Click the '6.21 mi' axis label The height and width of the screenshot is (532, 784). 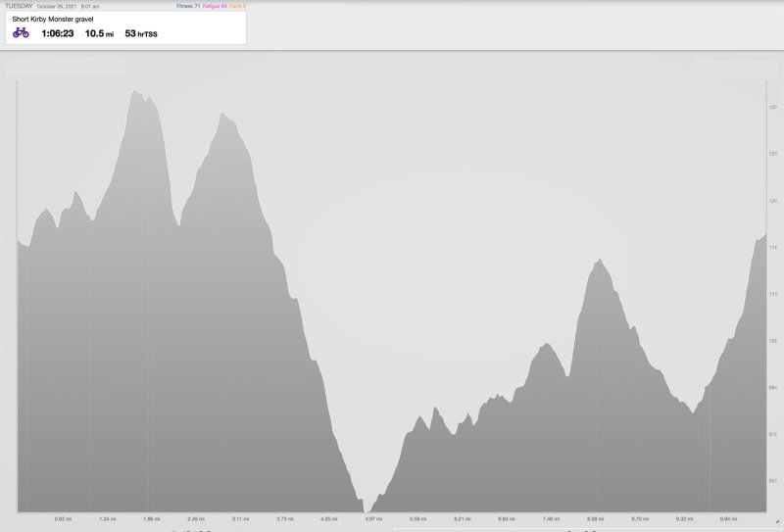463,519
